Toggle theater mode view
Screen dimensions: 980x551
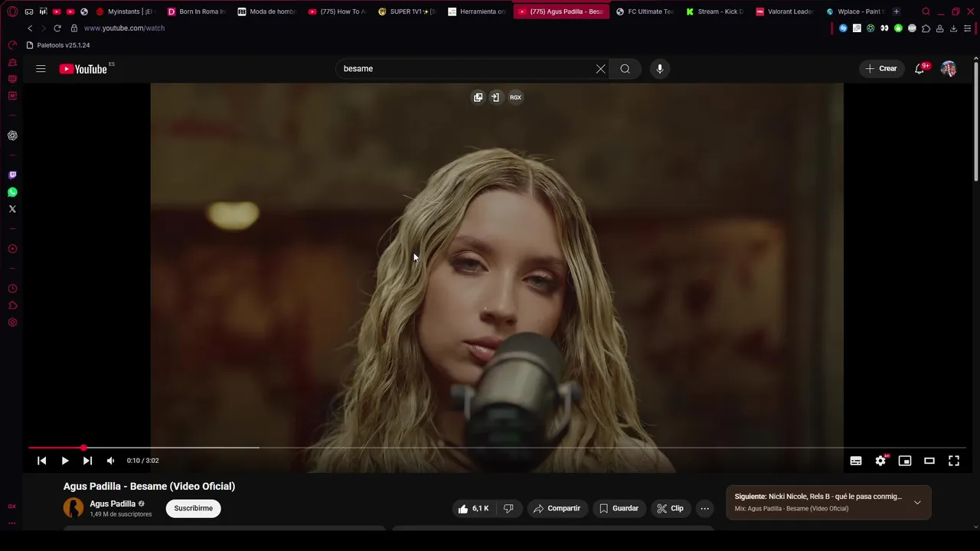click(x=929, y=461)
